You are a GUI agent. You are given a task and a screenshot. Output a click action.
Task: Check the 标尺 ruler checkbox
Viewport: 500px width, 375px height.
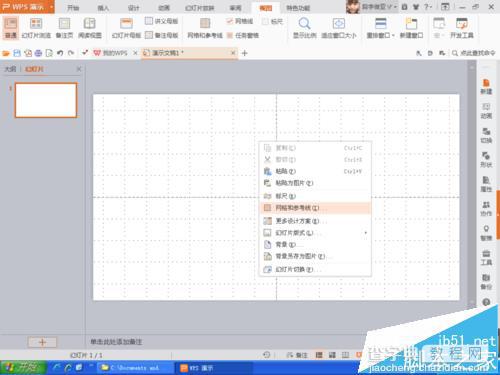[x=265, y=21]
